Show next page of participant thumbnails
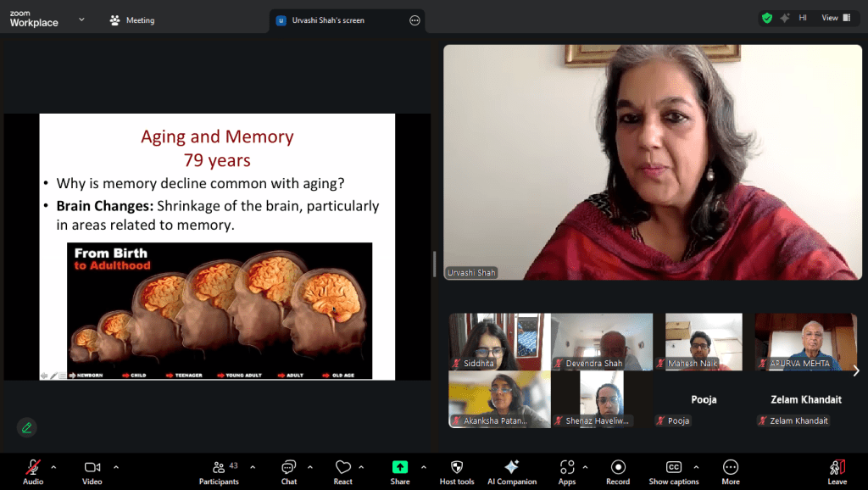This screenshot has height=490, width=868. 855,370
